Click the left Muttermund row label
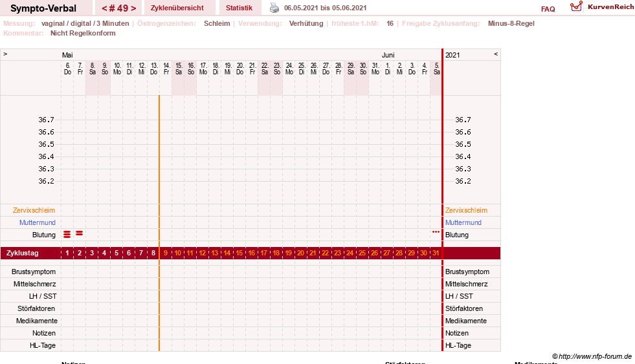Viewport: 635px width, 364px height. pyautogui.click(x=38, y=222)
